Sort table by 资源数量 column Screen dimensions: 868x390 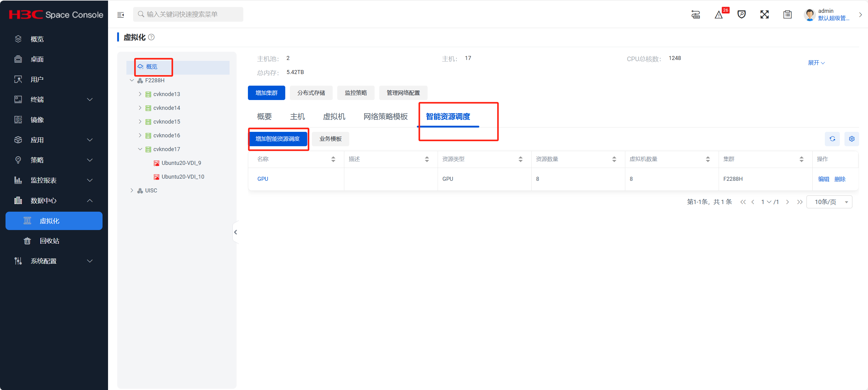(614, 159)
